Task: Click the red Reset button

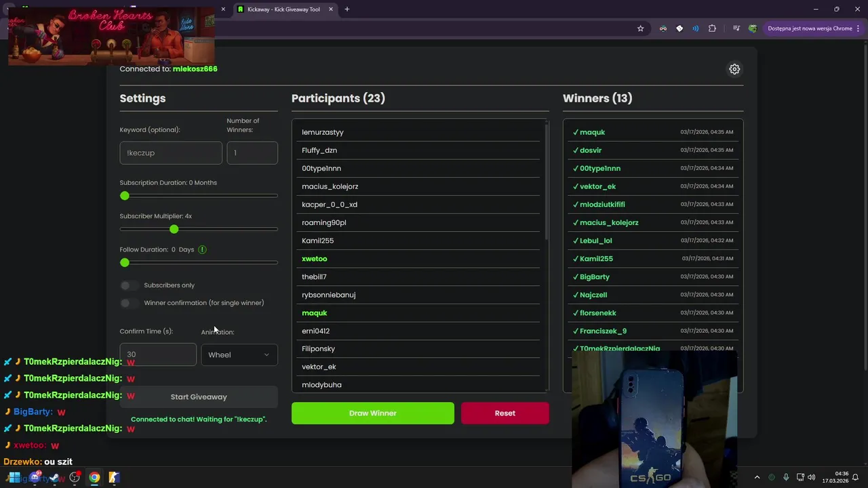Action: click(x=505, y=413)
